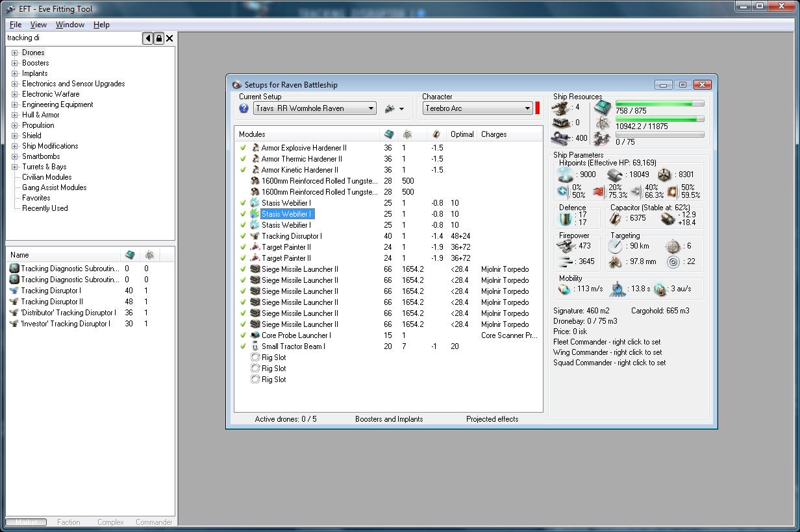Click the lock button next to search field
The width and height of the screenshot is (800, 532).
[158, 38]
